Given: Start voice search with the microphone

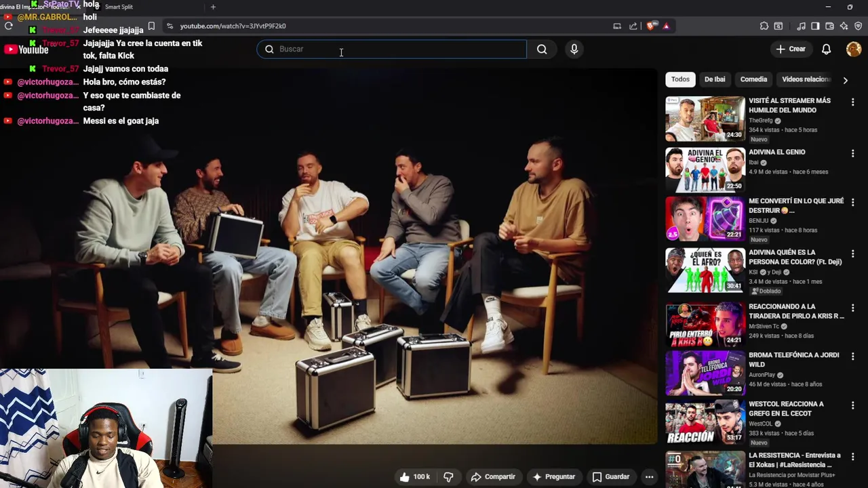Looking at the screenshot, I should (x=574, y=49).
